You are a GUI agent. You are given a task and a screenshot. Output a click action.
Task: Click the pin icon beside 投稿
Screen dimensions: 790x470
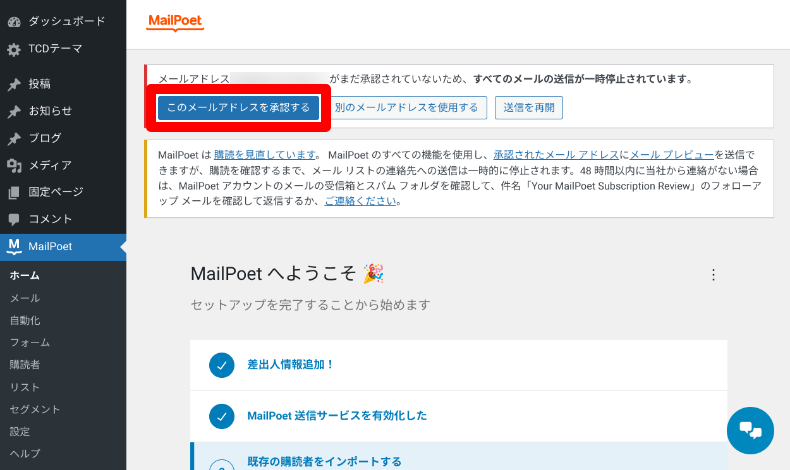14,84
